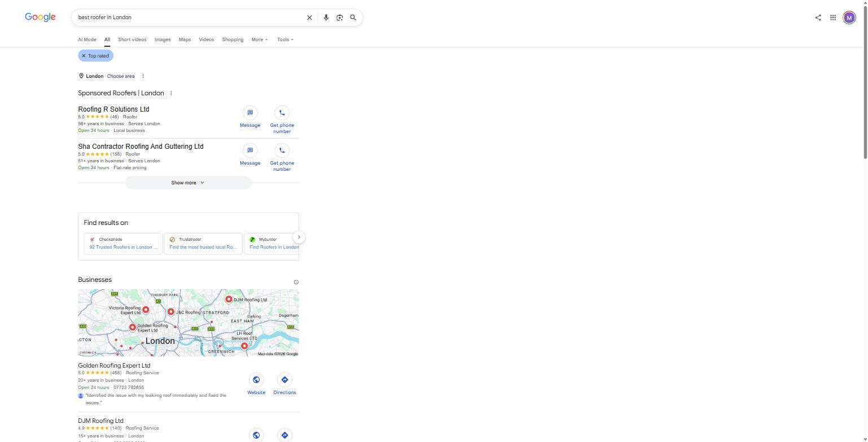
Task: Message Roofing R Solutions Ltd
Action: point(250,118)
